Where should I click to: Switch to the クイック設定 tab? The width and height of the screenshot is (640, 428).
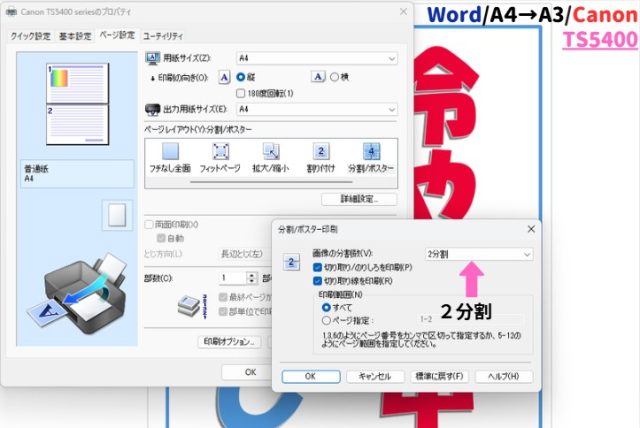click(30, 35)
